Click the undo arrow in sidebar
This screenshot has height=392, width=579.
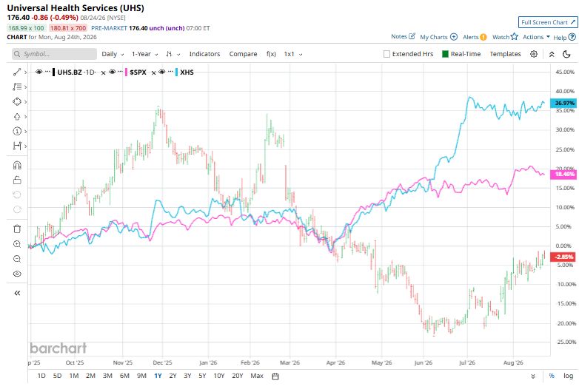(x=17, y=195)
